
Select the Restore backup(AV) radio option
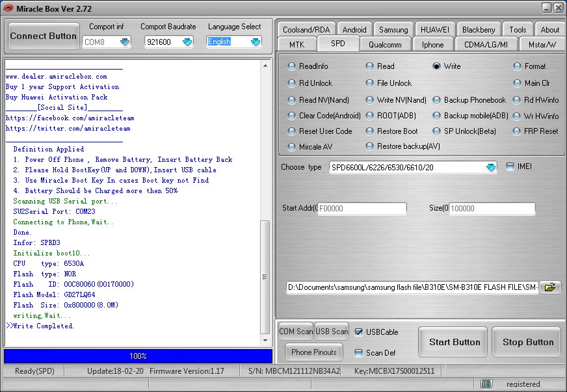[369, 146]
